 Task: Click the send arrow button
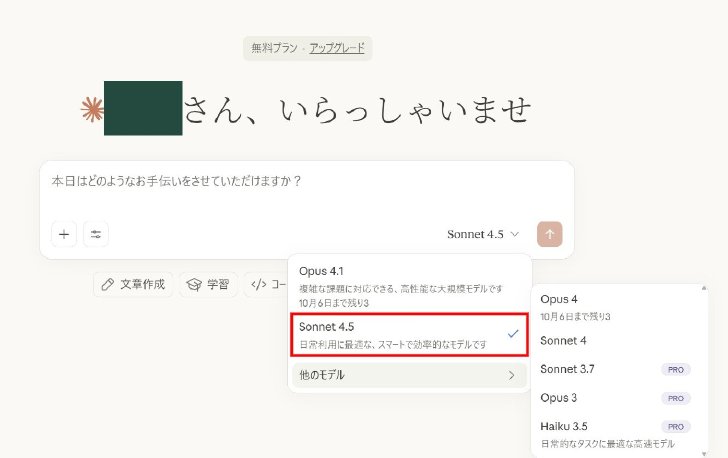[x=550, y=234]
